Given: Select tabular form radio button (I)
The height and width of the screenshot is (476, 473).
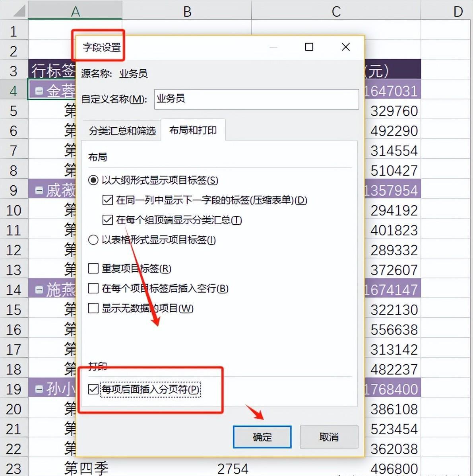Looking at the screenshot, I should [93, 240].
